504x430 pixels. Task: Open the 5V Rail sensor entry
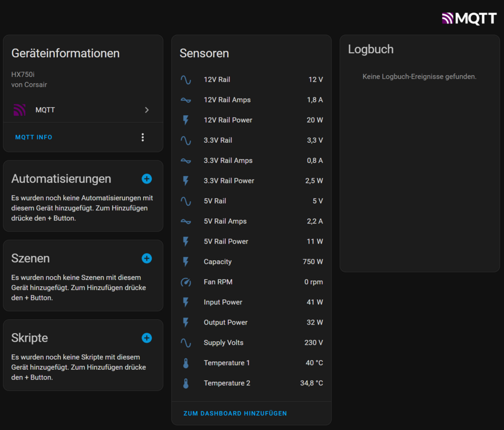[251, 201]
